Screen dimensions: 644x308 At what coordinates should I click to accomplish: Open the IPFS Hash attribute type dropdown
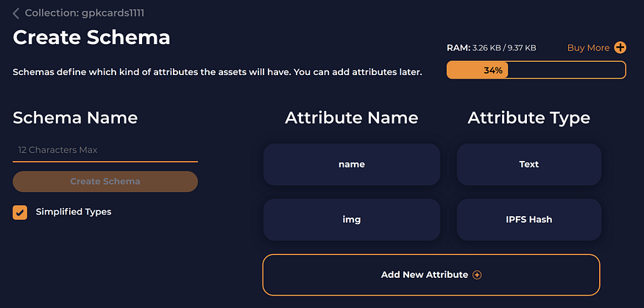point(529,219)
